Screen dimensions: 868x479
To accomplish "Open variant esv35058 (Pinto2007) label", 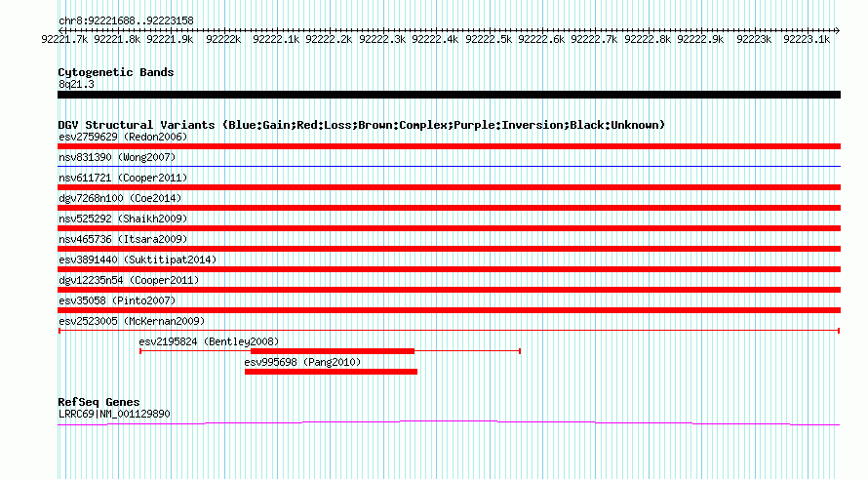I will pos(117,300).
